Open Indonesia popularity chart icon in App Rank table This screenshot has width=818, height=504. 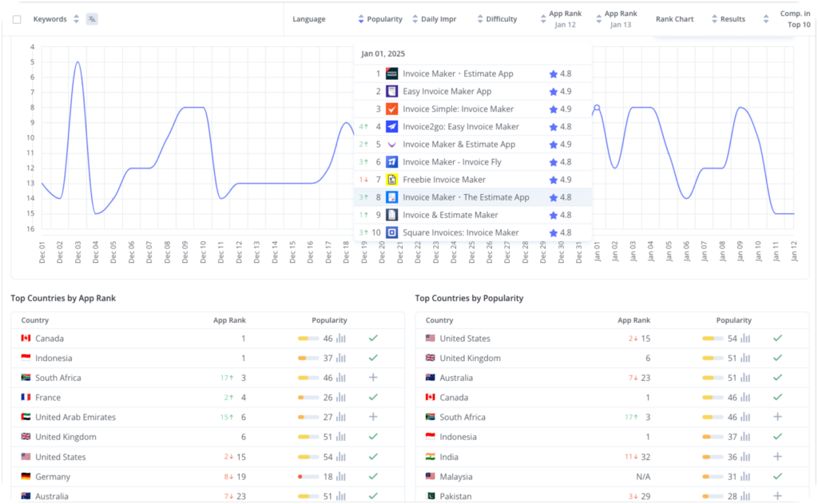coord(340,358)
